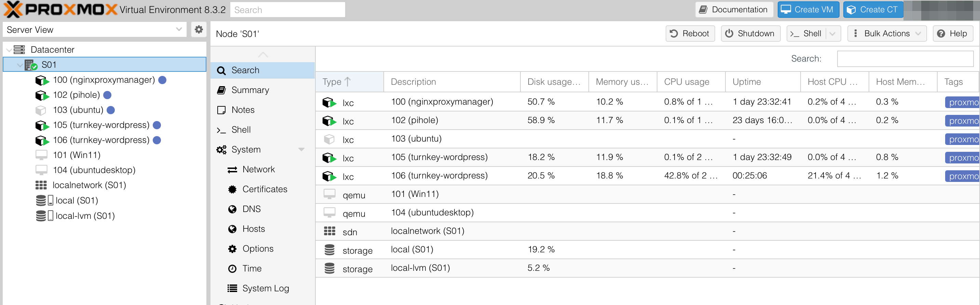The width and height of the screenshot is (980, 305).
Task: Click the Create VM button
Action: 808,10
